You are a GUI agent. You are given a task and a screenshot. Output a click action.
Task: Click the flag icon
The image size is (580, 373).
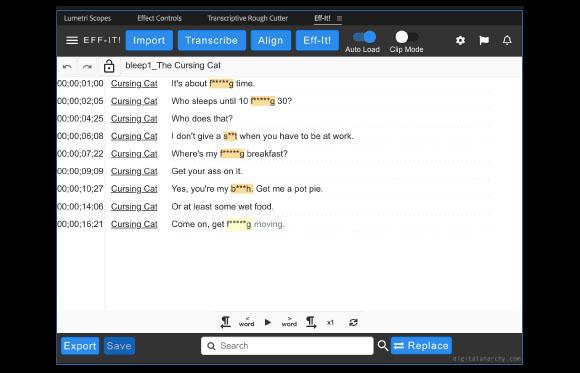click(x=484, y=40)
